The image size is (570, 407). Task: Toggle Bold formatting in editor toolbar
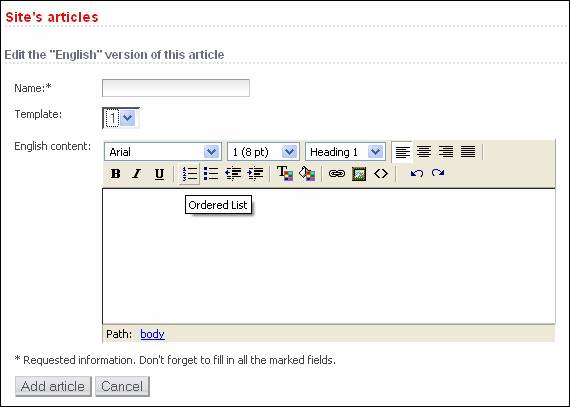click(116, 174)
